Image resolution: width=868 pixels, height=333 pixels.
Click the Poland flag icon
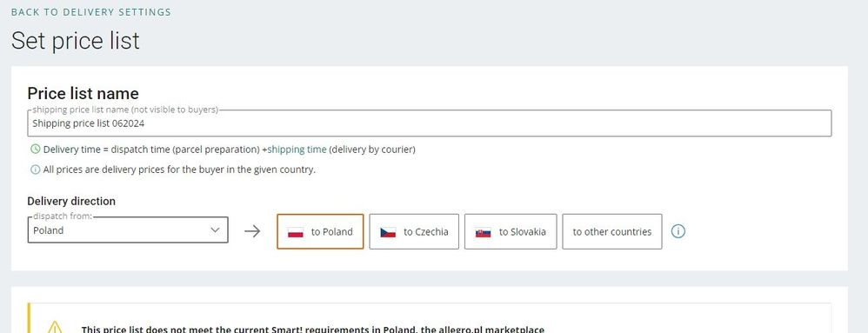[x=296, y=232]
